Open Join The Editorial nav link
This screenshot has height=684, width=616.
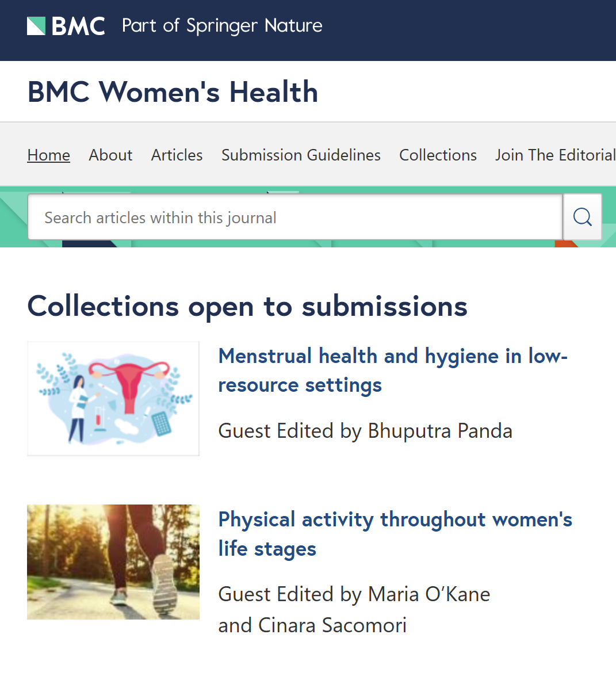pos(556,155)
